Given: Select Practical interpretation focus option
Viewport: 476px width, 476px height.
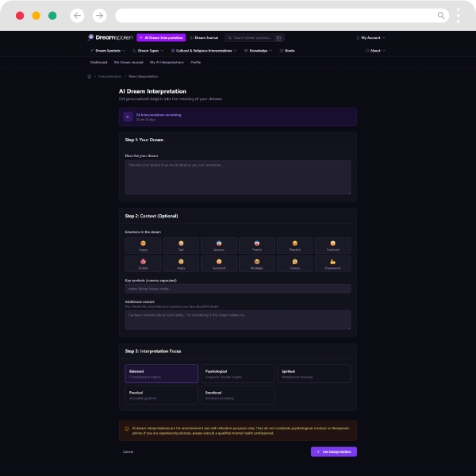Looking at the screenshot, I should 161,394.
